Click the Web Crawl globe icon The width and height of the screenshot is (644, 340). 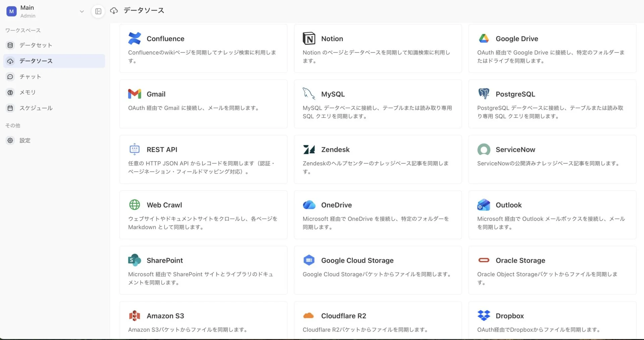(x=135, y=205)
